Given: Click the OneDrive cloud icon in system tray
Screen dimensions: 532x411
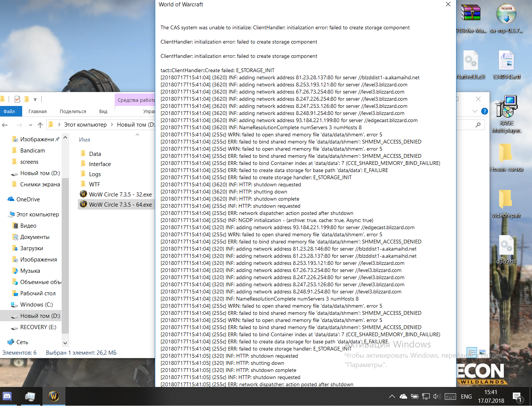Looking at the screenshot, I should pos(403,396).
